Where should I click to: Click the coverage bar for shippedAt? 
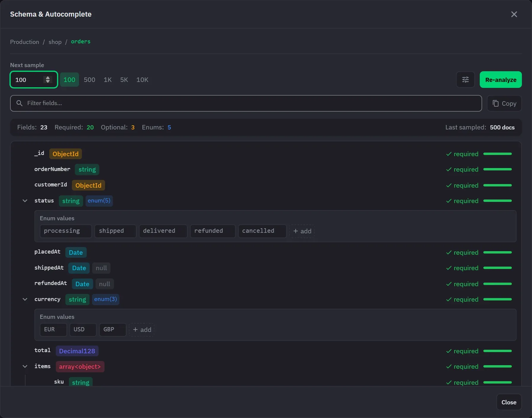498,268
